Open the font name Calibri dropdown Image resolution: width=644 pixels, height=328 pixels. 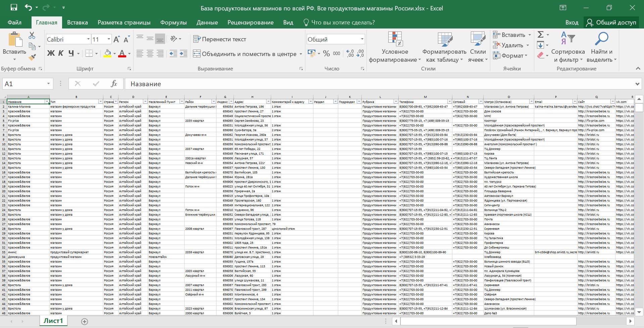tap(88, 39)
